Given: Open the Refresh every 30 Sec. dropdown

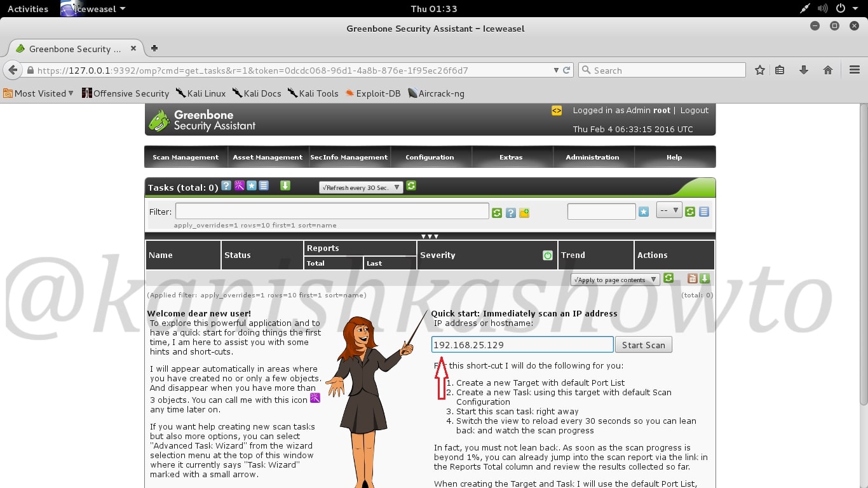Looking at the screenshot, I should (x=361, y=187).
